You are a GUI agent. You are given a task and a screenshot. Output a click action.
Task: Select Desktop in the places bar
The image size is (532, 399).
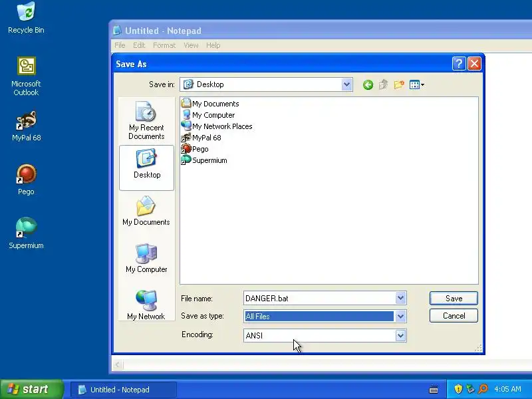146,168
